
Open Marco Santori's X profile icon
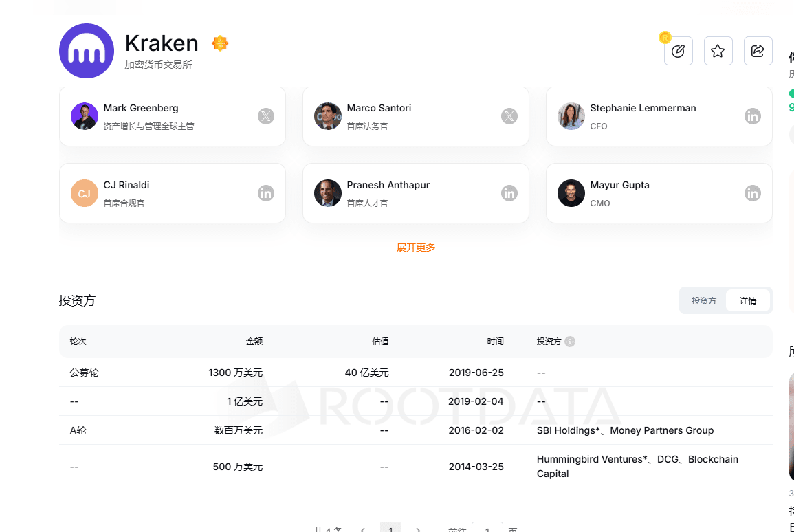509,116
